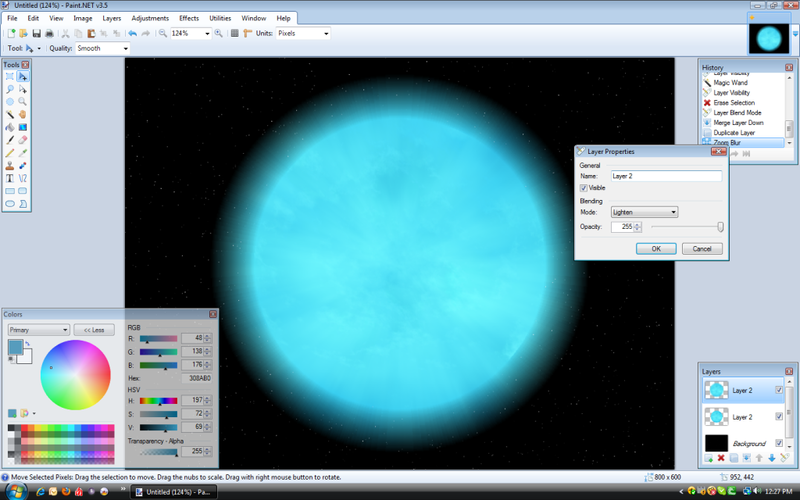This screenshot has height=500, width=800.
Task: Click the Move Layer Down arrow
Action: pos(770,458)
